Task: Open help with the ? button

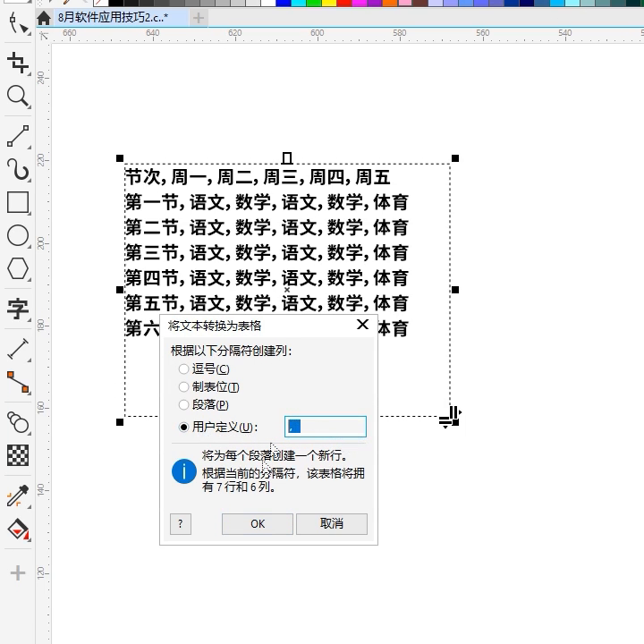Action: [181, 523]
